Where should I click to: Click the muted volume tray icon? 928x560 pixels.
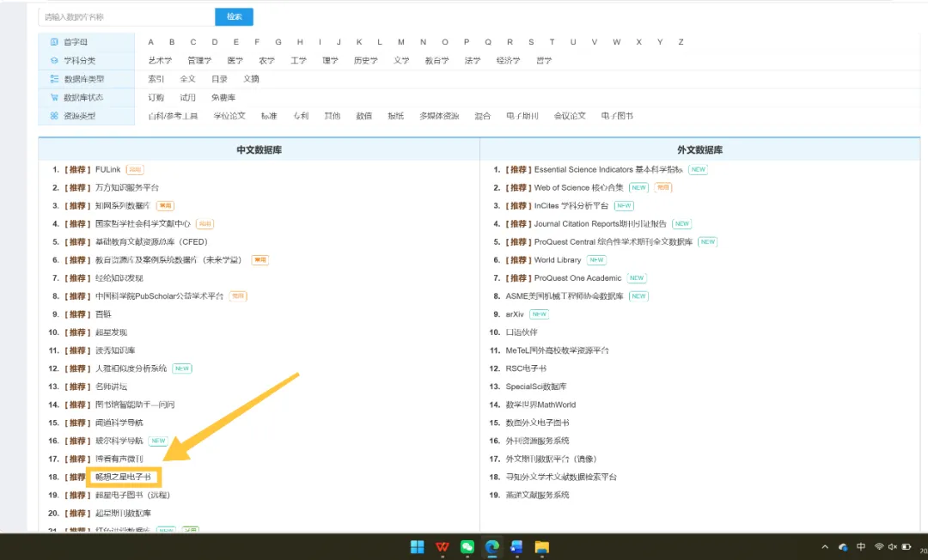click(x=893, y=547)
